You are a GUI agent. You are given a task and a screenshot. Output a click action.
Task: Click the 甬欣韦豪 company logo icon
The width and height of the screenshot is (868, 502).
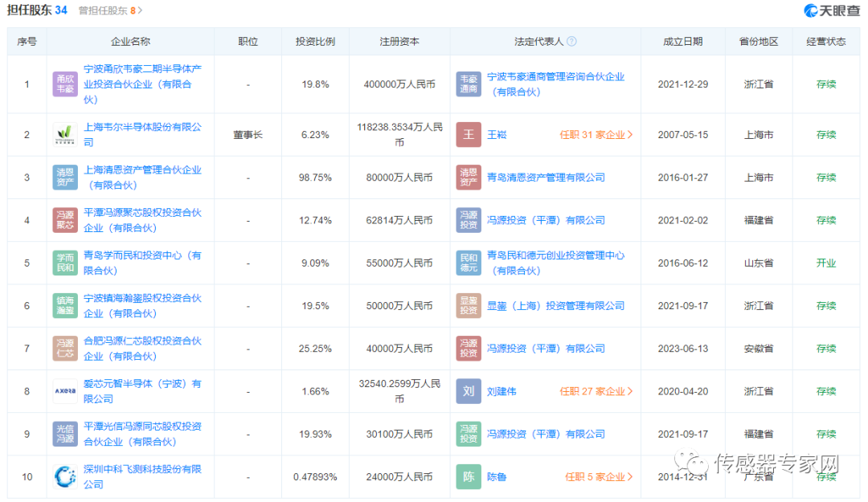tap(65, 83)
